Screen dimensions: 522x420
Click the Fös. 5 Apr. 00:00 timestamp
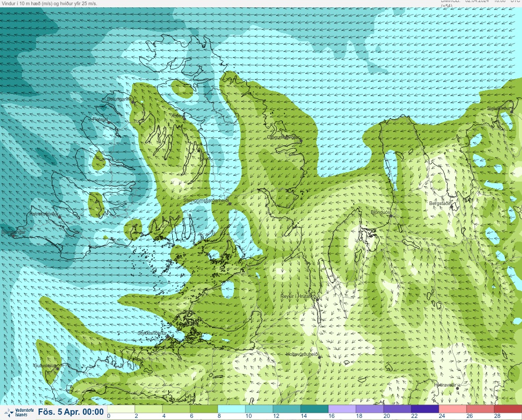[x=71, y=412]
